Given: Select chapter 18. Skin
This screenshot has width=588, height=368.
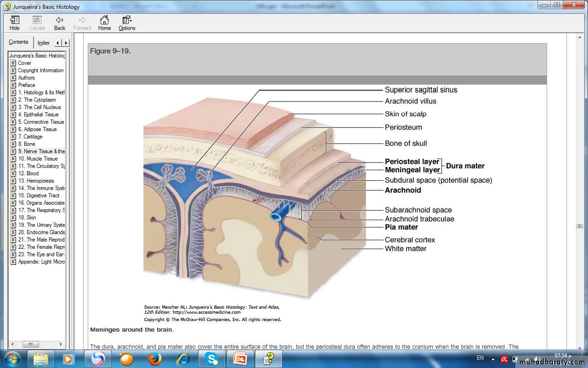Looking at the screenshot, I should click(x=27, y=218).
